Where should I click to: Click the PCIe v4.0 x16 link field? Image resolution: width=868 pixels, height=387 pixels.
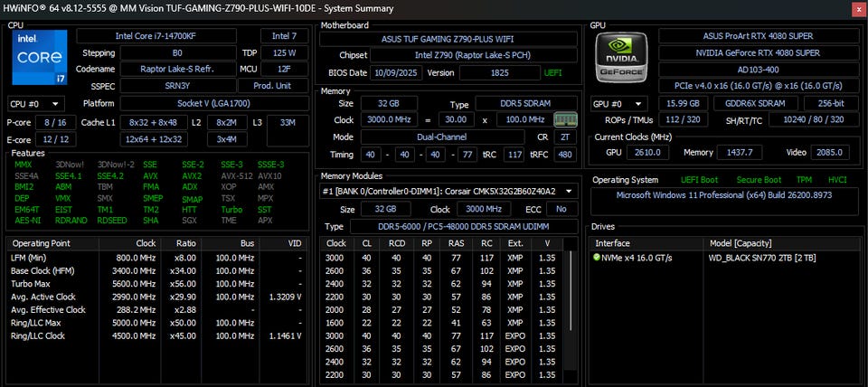pyautogui.click(x=758, y=86)
